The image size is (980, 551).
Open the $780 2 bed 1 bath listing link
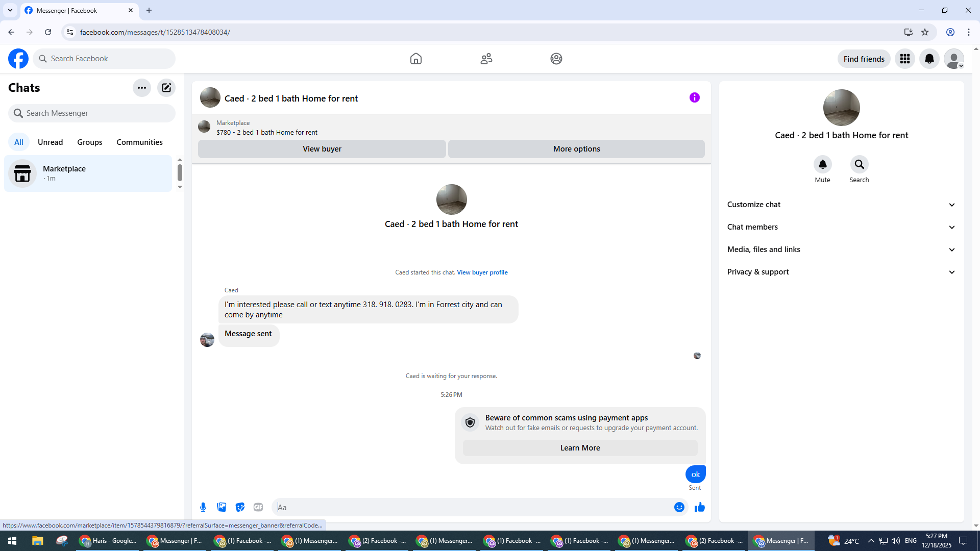coord(267,133)
